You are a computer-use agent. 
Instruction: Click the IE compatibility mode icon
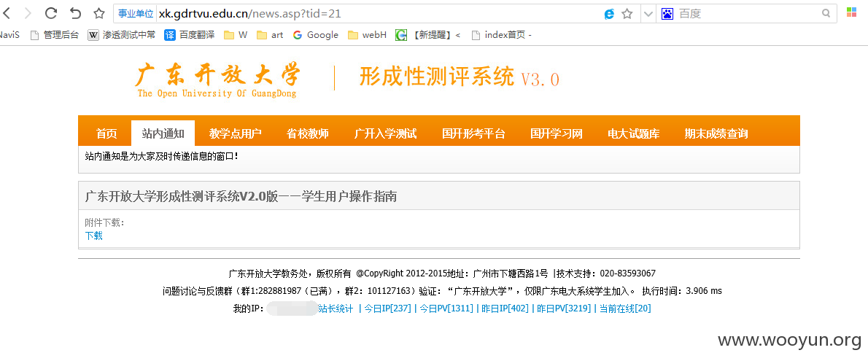click(x=609, y=14)
